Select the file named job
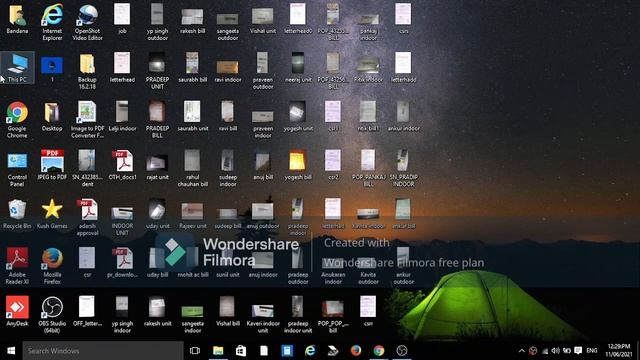640x360 pixels. point(122,19)
